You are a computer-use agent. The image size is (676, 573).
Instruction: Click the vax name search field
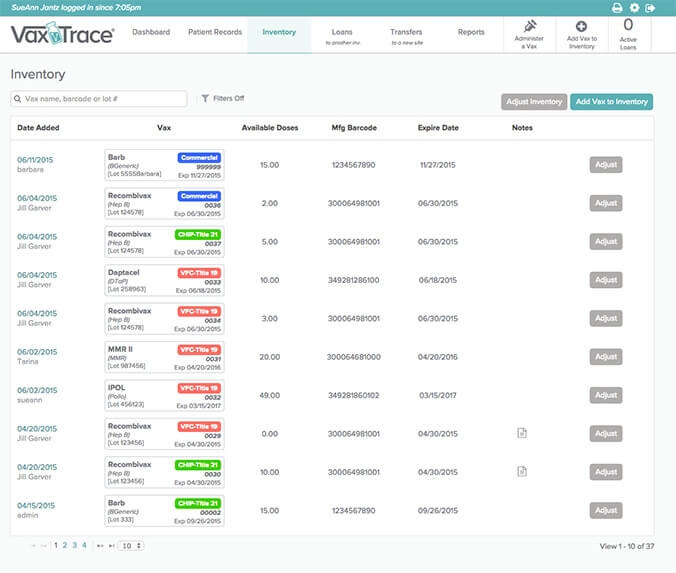(x=99, y=99)
